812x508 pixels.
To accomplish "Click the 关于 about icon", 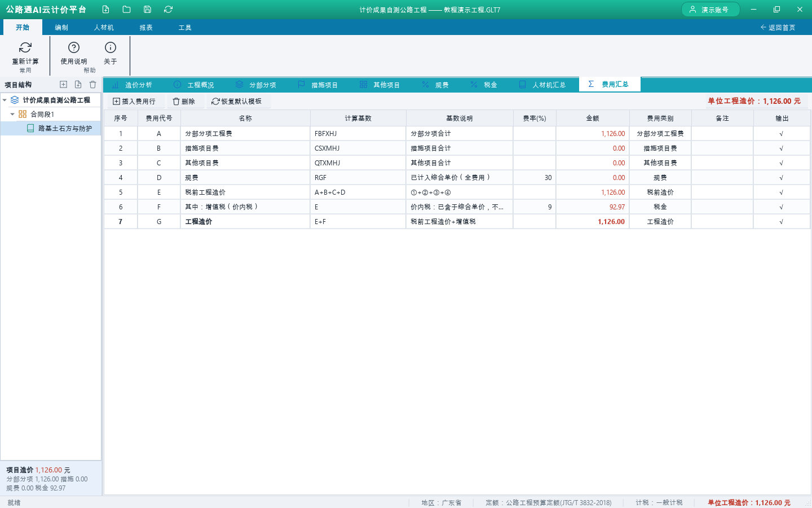I will (x=111, y=47).
